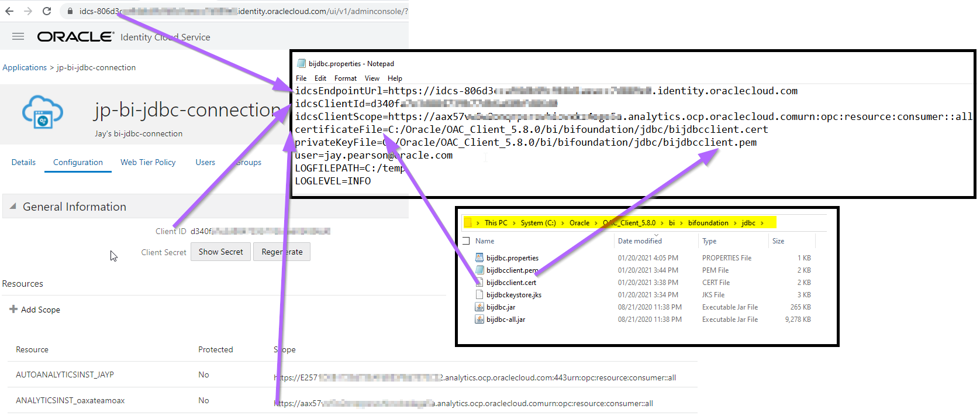The width and height of the screenshot is (980, 419).
Task: Sort by the Type column header
Action: tap(709, 241)
